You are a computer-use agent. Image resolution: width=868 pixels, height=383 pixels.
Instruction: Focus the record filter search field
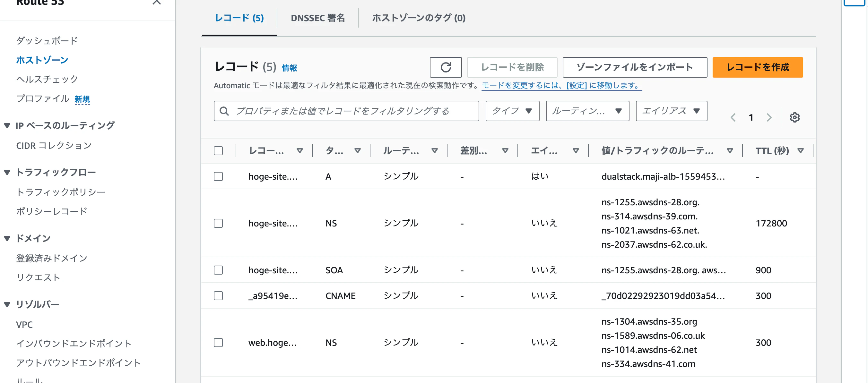(x=346, y=111)
